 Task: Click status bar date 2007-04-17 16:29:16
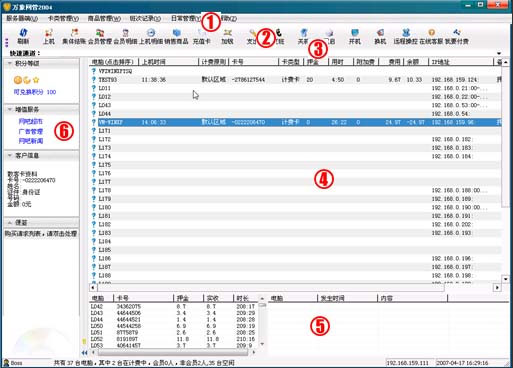point(462,363)
